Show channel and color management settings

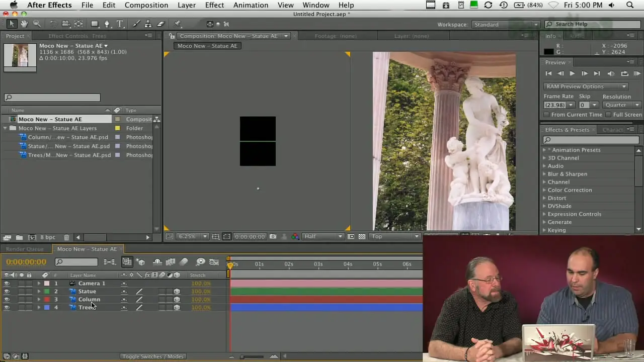coord(295,236)
